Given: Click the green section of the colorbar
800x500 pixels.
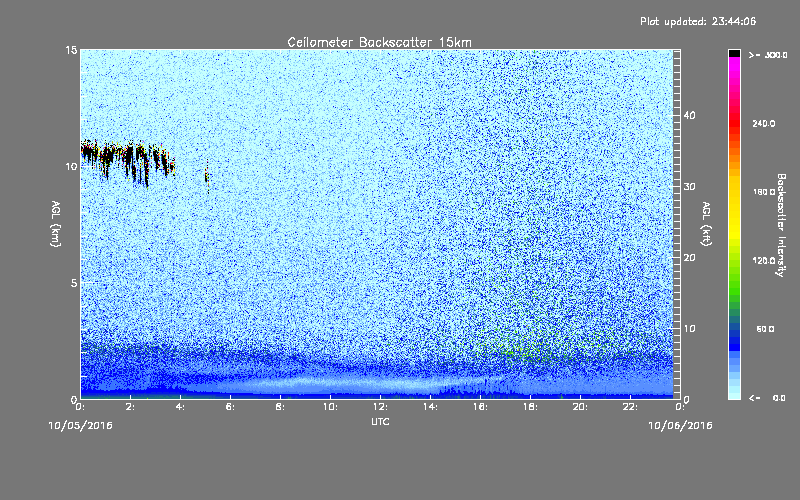Looking at the screenshot, I should 734,286.
